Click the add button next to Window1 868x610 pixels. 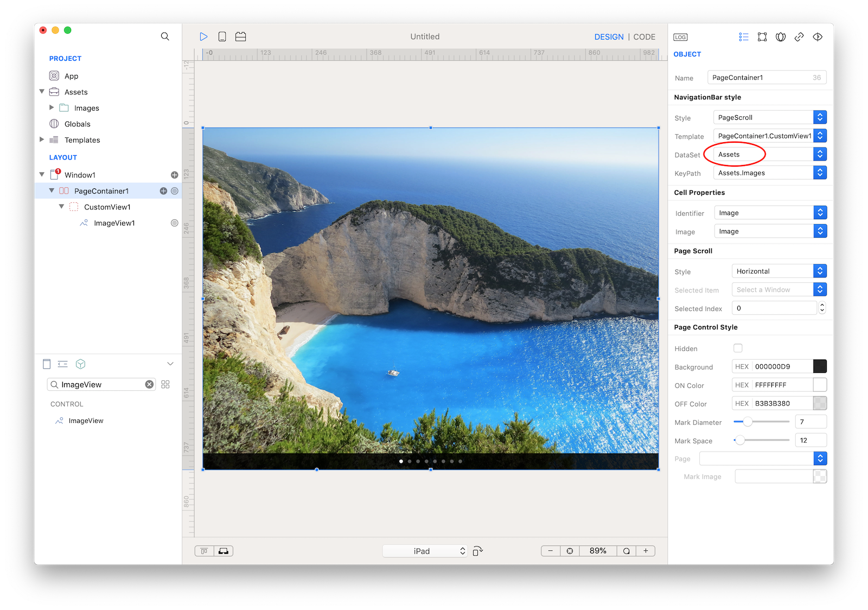click(x=175, y=175)
